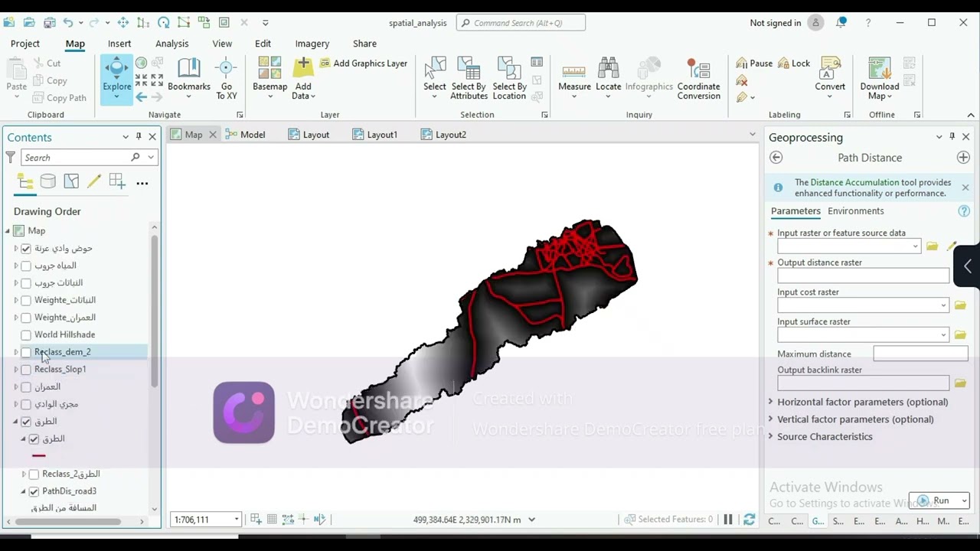Toggle visibility of حوض وادي عرنة layer

pos(26,249)
